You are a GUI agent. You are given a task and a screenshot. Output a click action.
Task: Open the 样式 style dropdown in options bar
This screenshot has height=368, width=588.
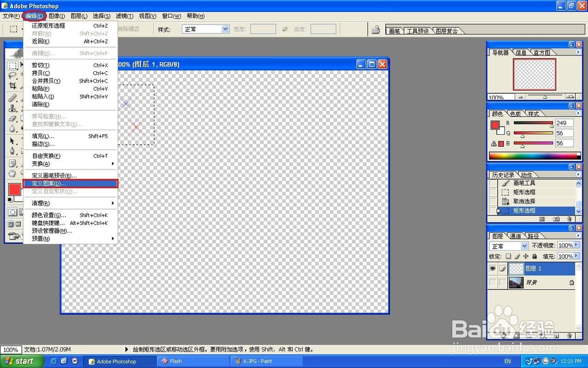[225, 29]
